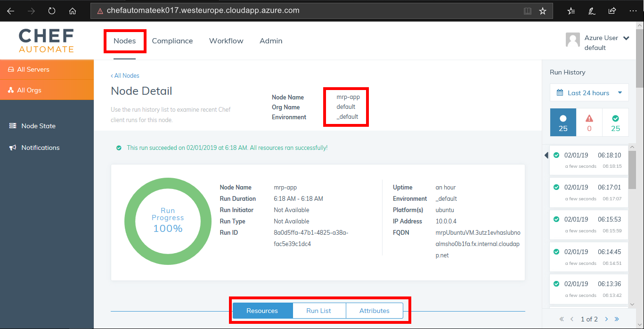Click the calendar icon in the date filter

point(559,92)
